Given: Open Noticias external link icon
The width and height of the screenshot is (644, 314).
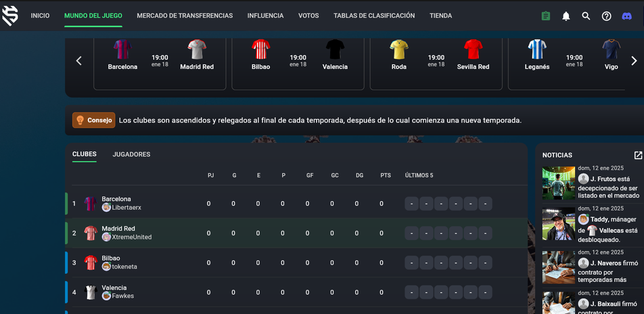Looking at the screenshot, I should [638, 155].
